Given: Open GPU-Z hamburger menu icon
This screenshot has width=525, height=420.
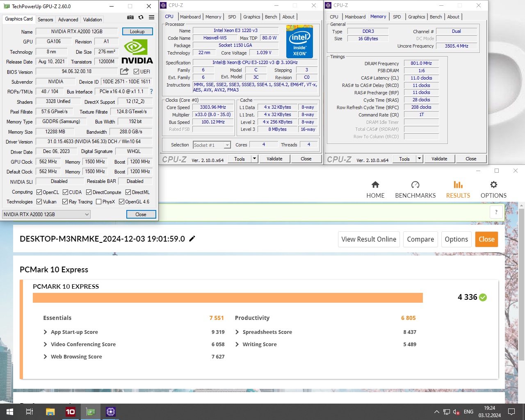Looking at the screenshot, I should (151, 17).
